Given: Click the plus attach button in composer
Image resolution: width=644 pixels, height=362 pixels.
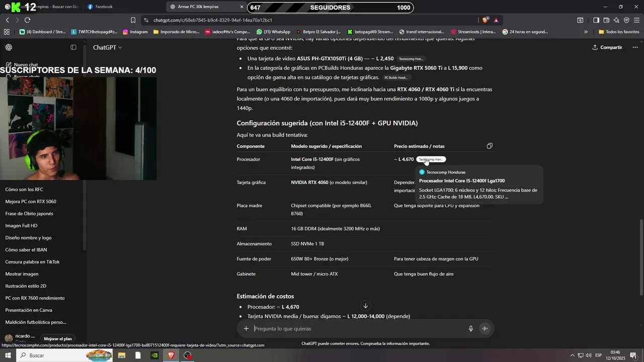Looking at the screenshot, I should pyautogui.click(x=246, y=329).
